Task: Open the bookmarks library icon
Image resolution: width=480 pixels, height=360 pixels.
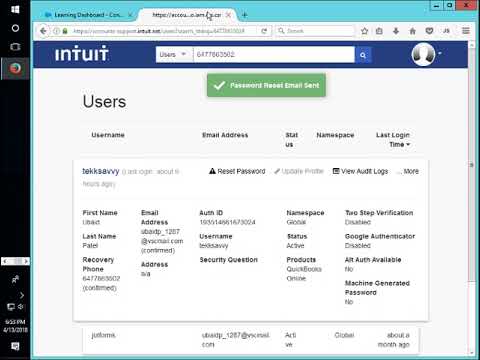Action: point(379,31)
